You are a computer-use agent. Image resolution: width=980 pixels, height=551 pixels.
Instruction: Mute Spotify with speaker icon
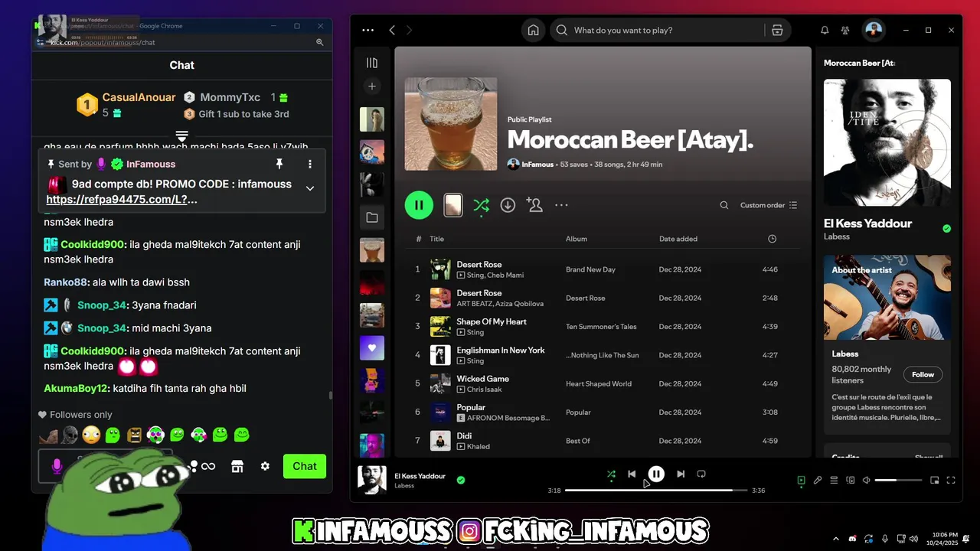866,481
